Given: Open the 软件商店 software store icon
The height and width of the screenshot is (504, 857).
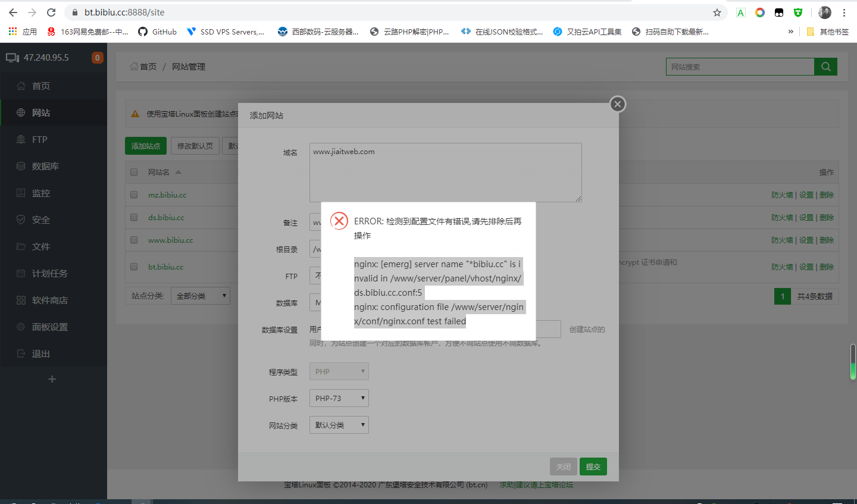Looking at the screenshot, I should [x=21, y=299].
